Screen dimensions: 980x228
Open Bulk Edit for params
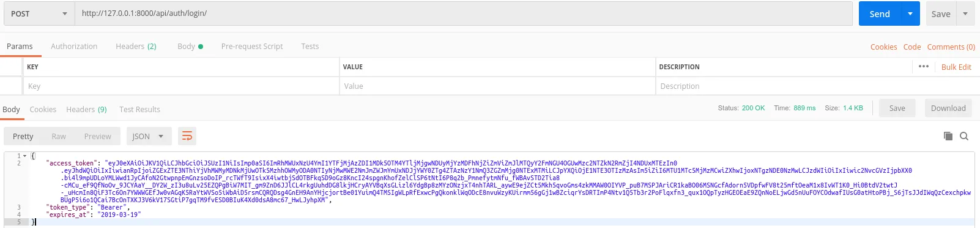[956, 67]
